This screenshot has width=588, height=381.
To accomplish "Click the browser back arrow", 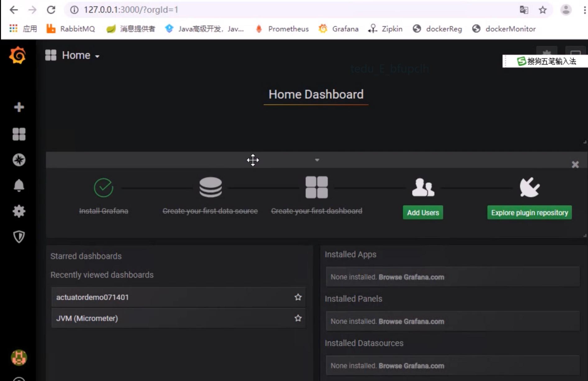I will [x=14, y=10].
